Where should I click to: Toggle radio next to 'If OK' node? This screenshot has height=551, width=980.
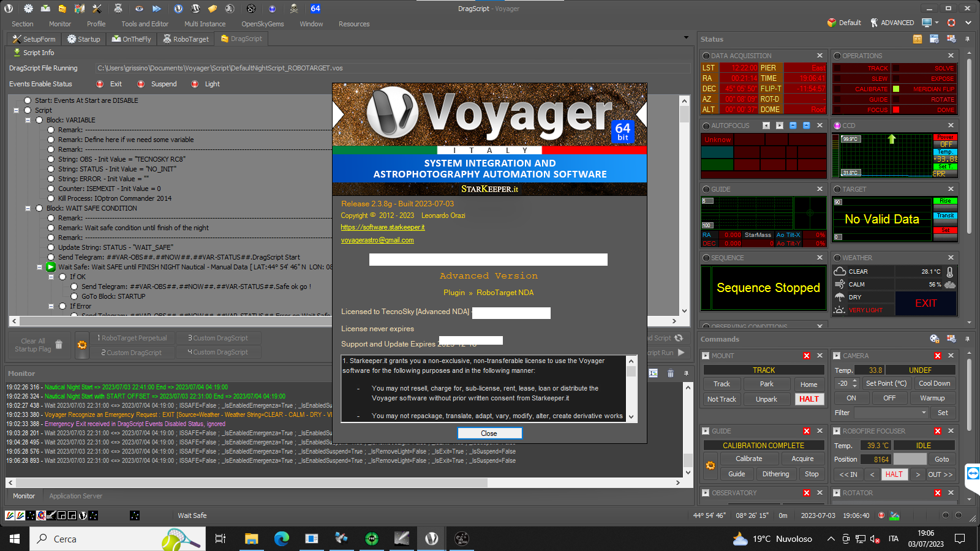(x=62, y=277)
